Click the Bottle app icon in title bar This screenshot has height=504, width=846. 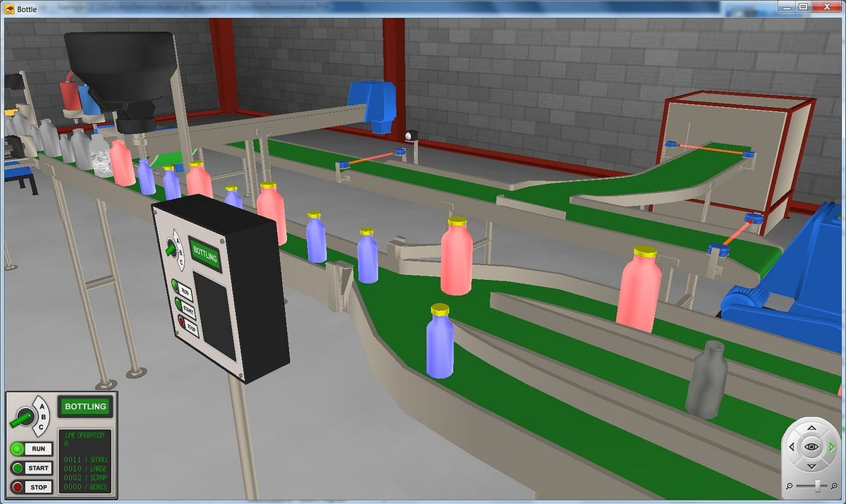tap(9, 7)
